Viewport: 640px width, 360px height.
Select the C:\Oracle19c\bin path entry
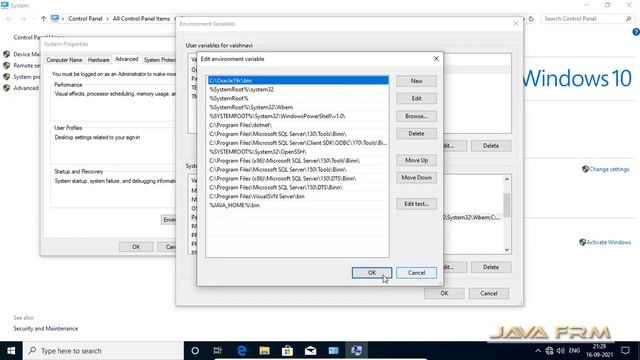coord(298,80)
